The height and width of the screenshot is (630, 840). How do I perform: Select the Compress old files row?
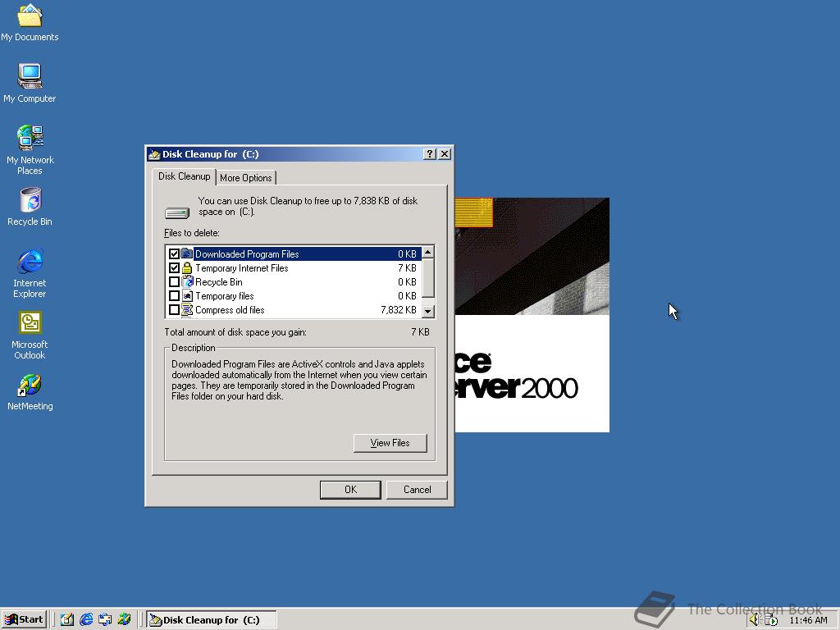click(294, 309)
